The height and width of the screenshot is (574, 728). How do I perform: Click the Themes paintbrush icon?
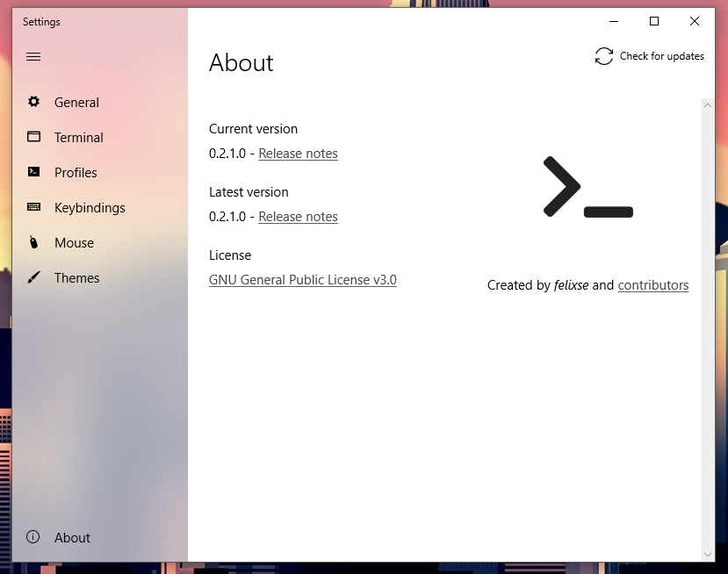[x=33, y=277]
